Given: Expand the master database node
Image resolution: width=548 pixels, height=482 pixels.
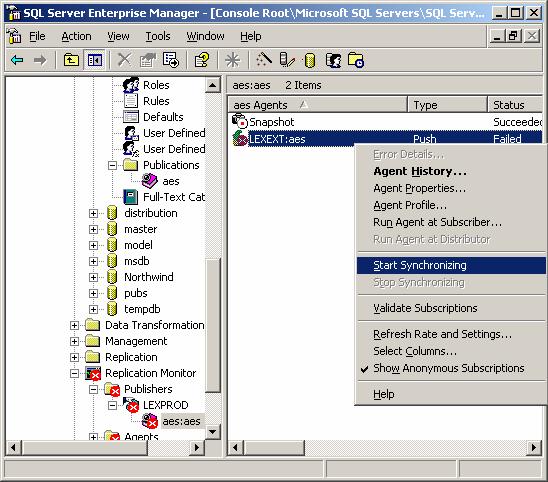Looking at the screenshot, I should 93,229.
